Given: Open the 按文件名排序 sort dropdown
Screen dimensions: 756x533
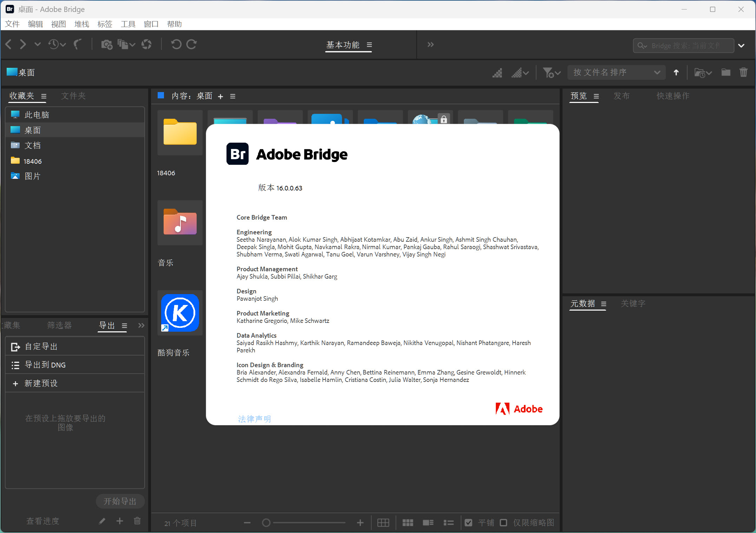Looking at the screenshot, I should [x=616, y=72].
